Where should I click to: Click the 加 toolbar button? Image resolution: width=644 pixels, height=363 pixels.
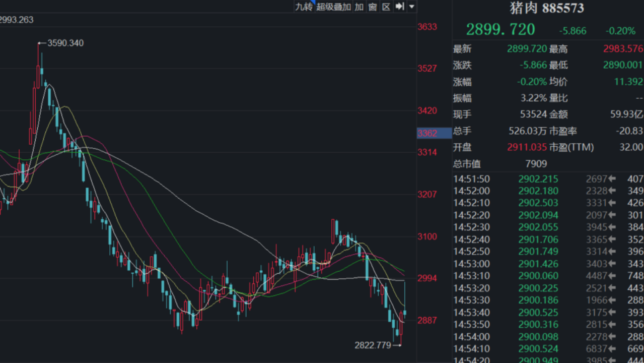(359, 7)
